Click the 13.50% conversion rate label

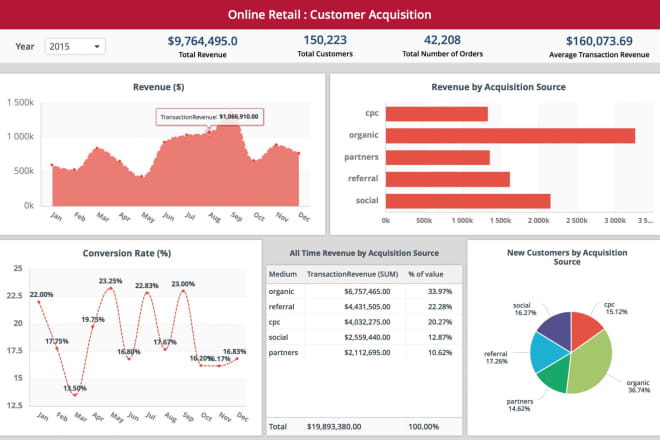(75, 388)
